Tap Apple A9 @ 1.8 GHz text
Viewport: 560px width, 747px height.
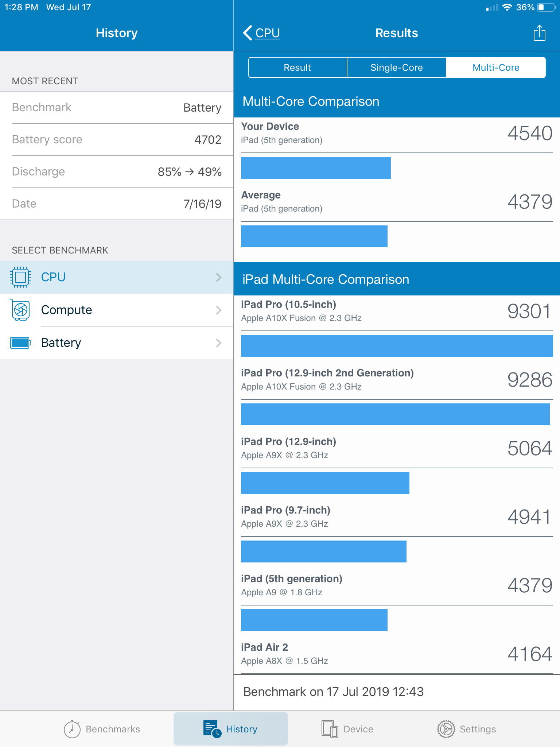coord(281,592)
